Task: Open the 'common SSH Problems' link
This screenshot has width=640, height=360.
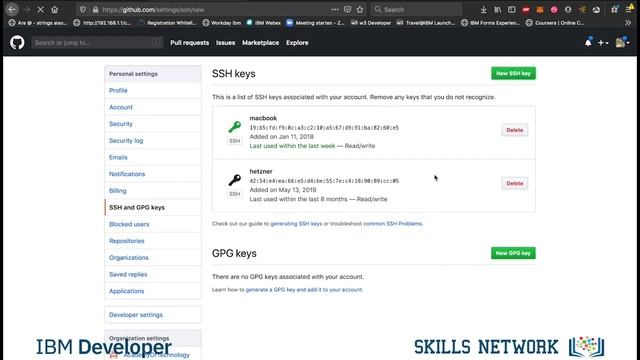Action: [x=393, y=224]
